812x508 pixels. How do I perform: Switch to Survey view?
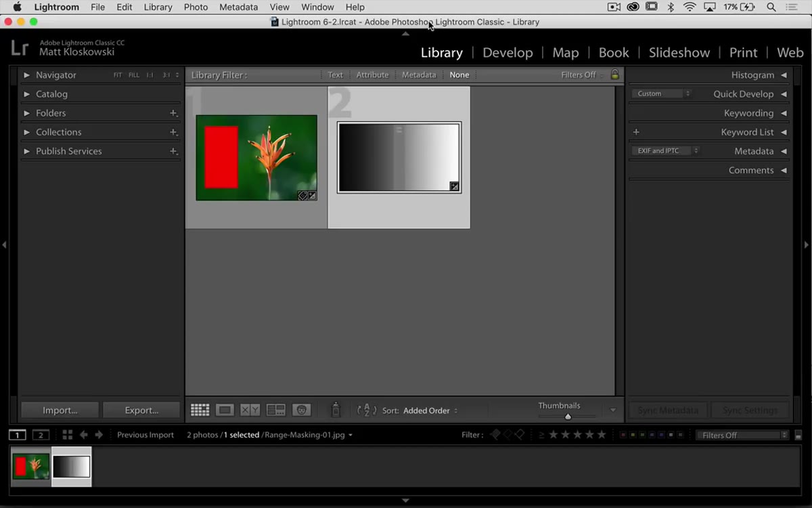coord(276,410)
